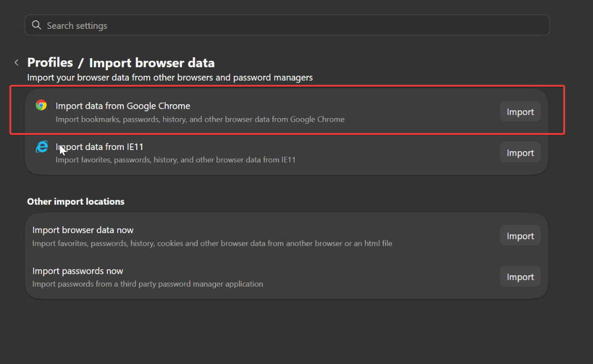Select 'Import data from IE11' title
This screenshot has height=364, width=593.
(100, 146)
